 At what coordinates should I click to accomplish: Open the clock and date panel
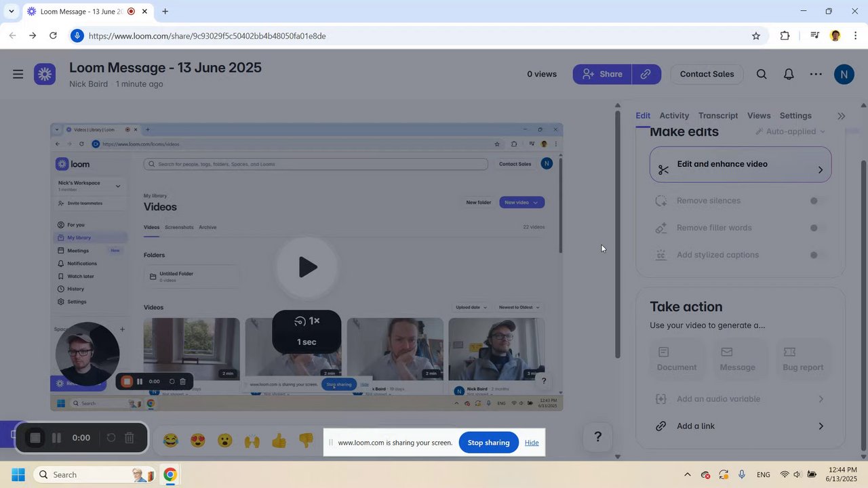point(840,474)
